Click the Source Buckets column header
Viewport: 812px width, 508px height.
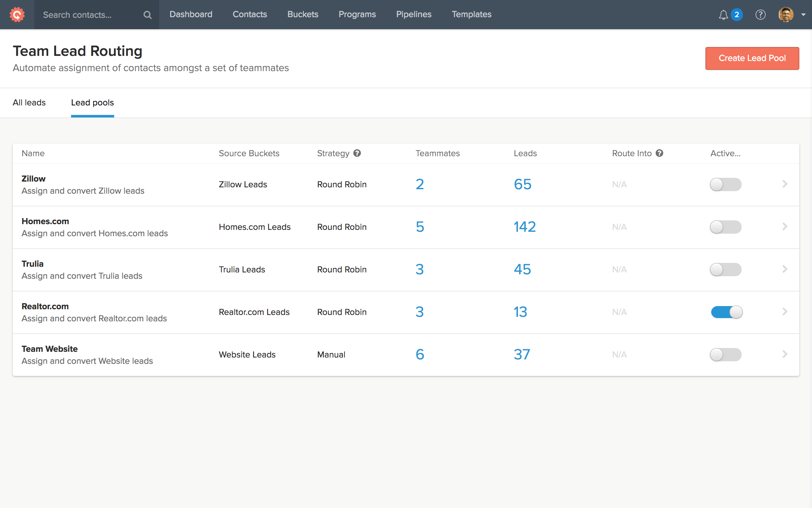249,153
